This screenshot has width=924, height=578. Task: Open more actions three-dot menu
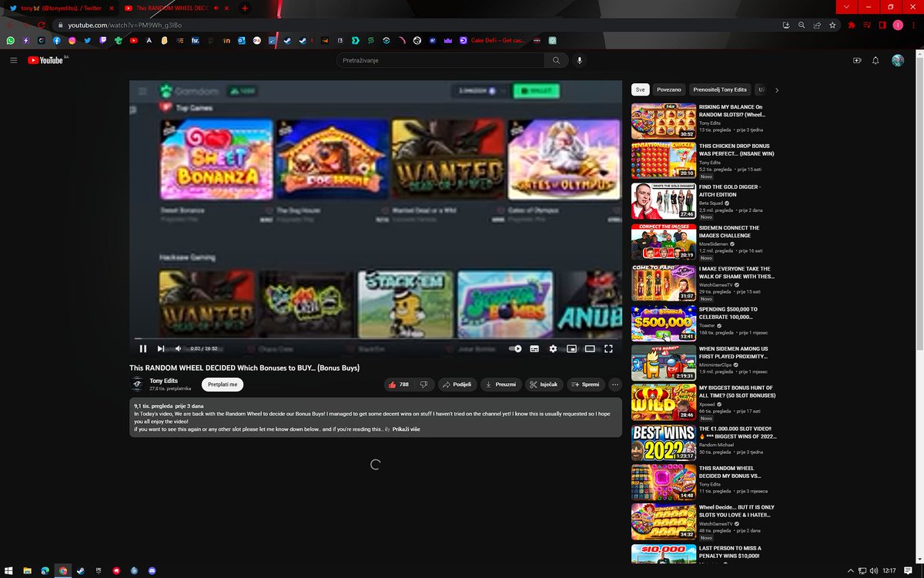click(x=614, y=384)
